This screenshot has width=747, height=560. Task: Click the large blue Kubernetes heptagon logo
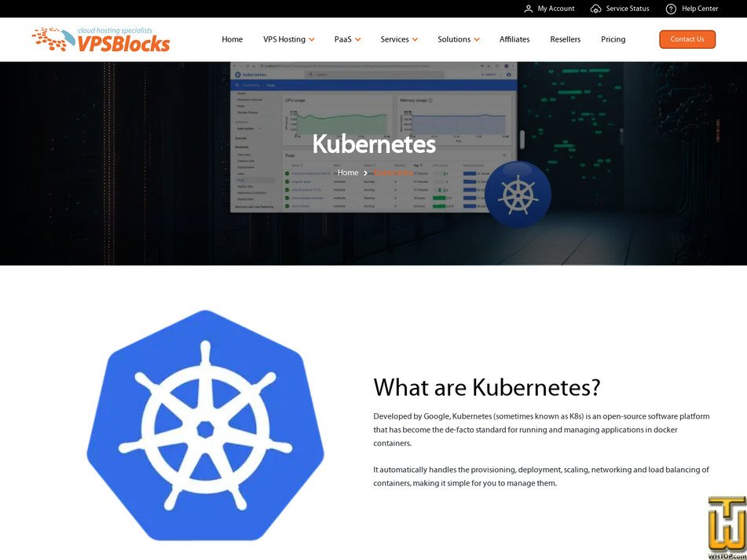point(205,425)
